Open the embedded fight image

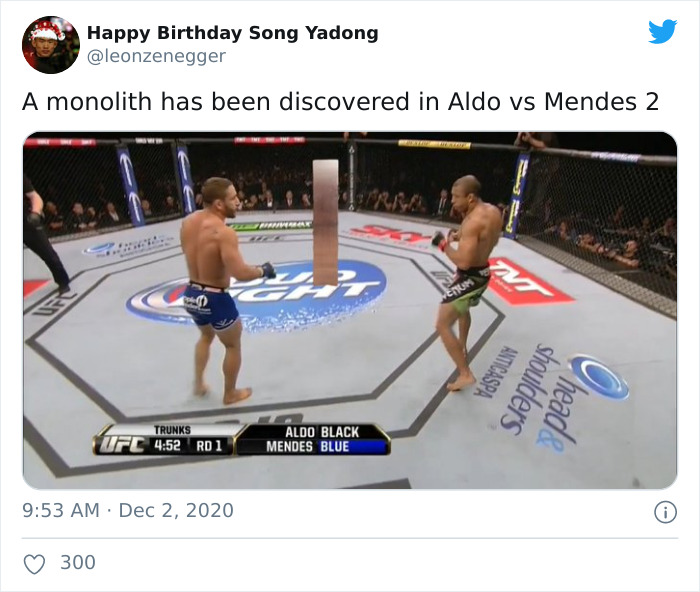click(x=350, y=310)
